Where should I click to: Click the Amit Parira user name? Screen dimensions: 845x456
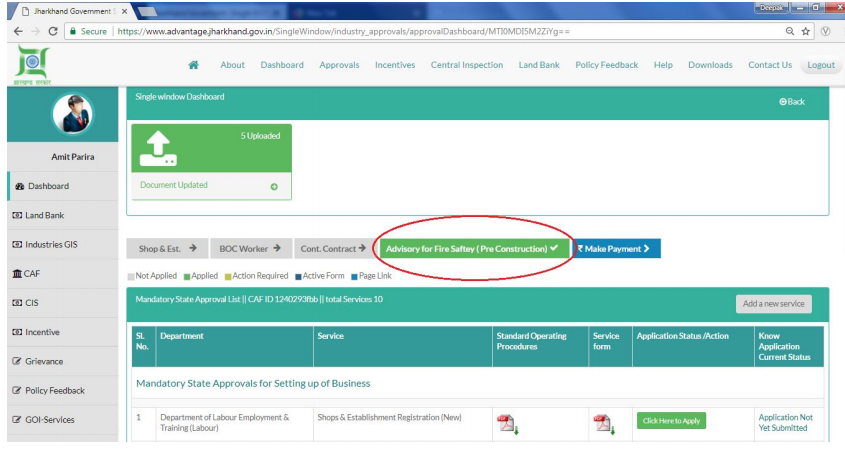click(x=73, y=157)
